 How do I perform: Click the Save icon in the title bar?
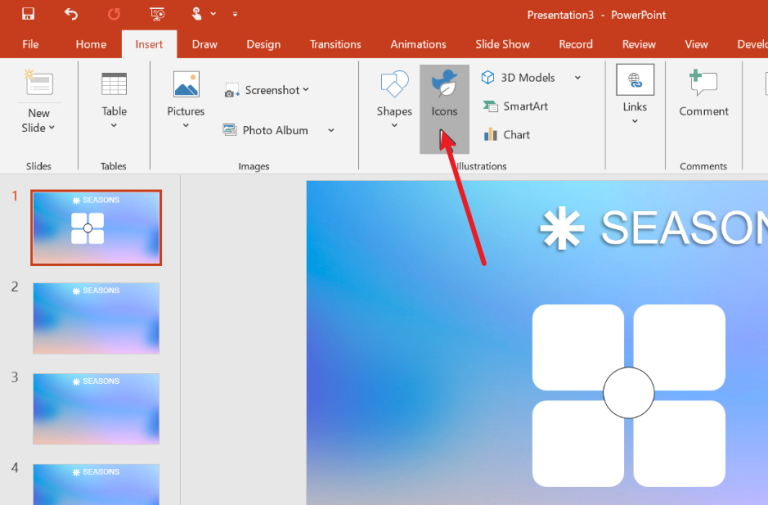pyautogui.click(x=28, y=14)
